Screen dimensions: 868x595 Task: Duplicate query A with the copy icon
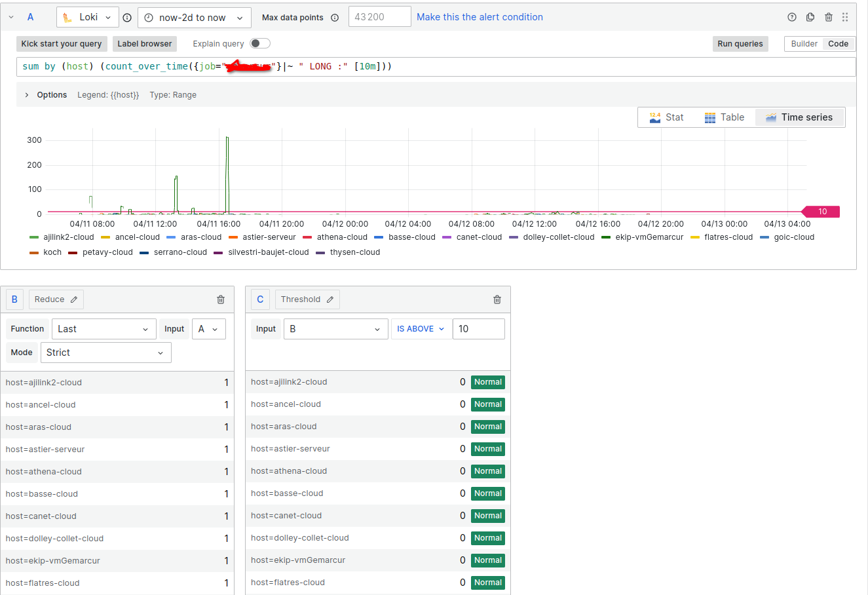810,17
